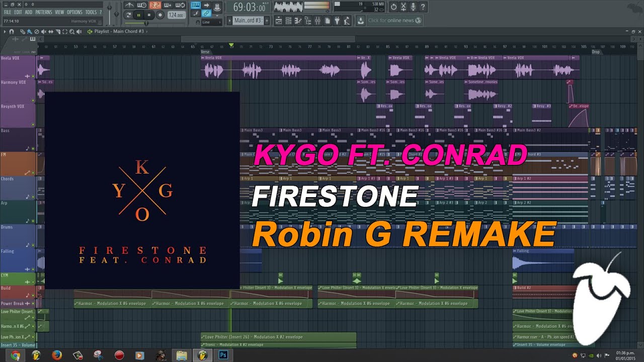Toggle wait for input before playing
Screen dimensions: 644x362
point(142,6)
